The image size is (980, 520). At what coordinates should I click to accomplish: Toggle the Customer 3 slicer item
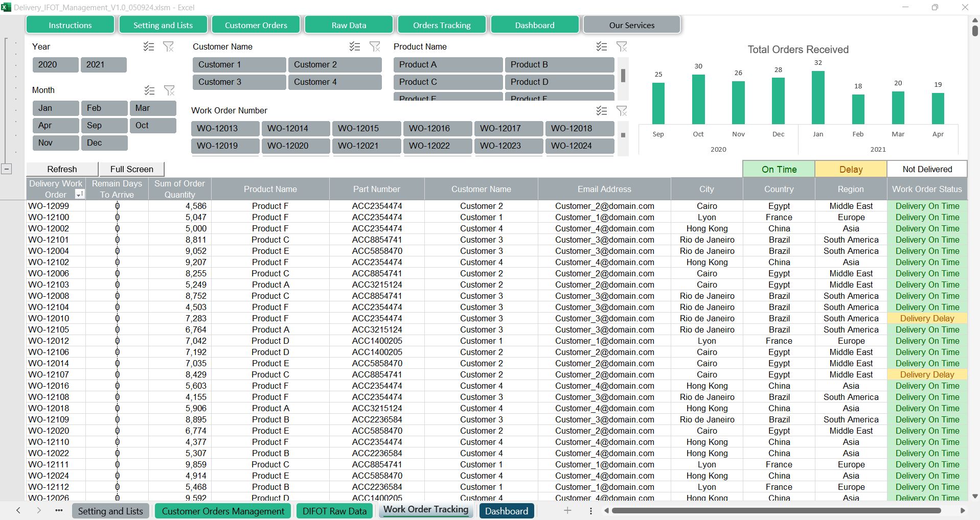coord(239,82)
